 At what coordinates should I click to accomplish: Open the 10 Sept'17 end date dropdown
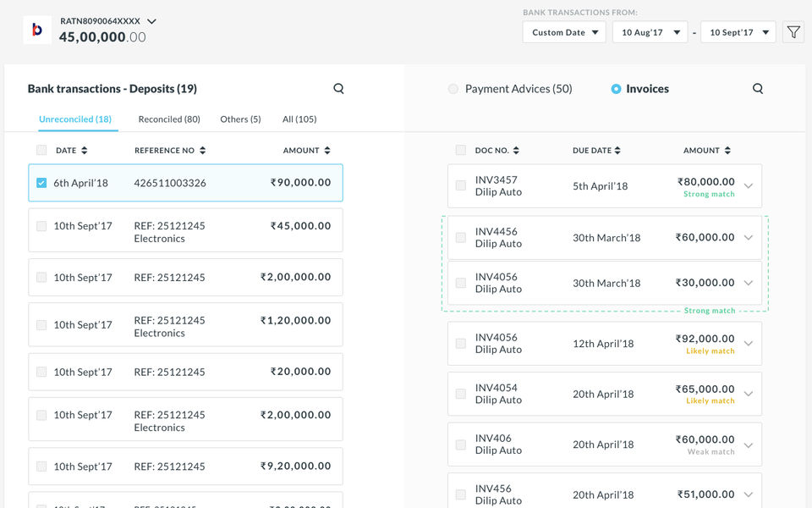(738, 32)
